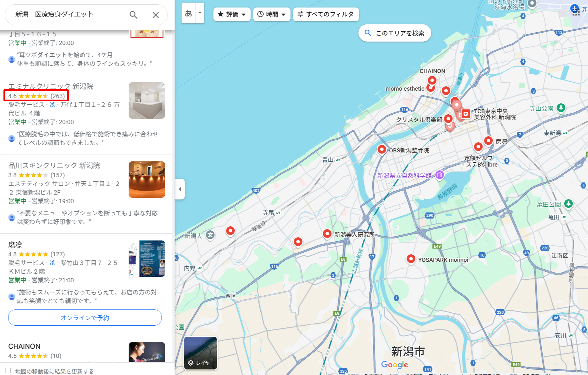Click 新潟市 city label

(408, 351)
